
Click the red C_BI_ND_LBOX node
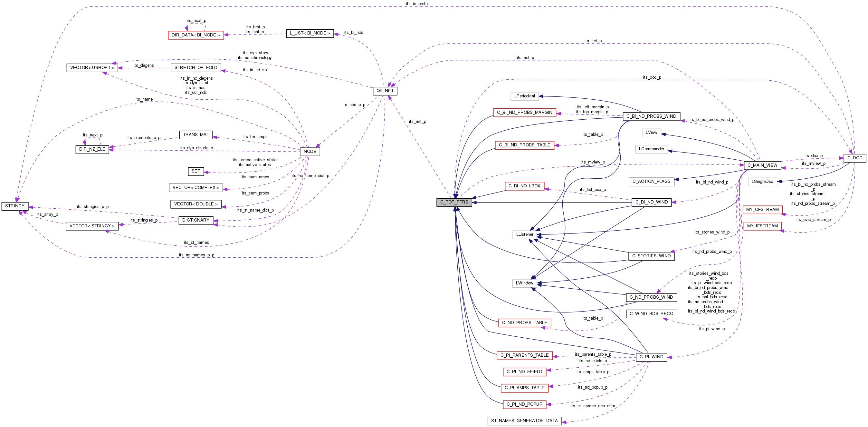coord(524,186)
